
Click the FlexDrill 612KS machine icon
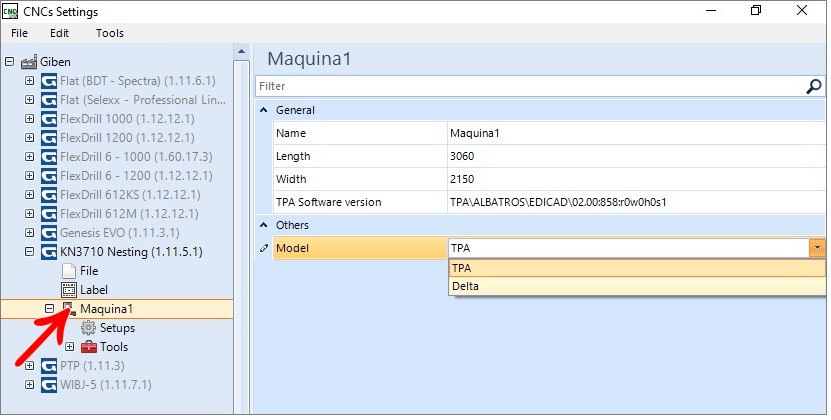click(x=49, y=195)
